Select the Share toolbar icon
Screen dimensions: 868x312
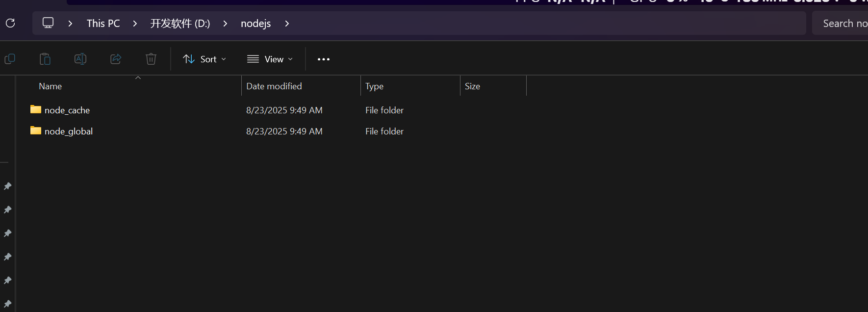coord(116,59)
